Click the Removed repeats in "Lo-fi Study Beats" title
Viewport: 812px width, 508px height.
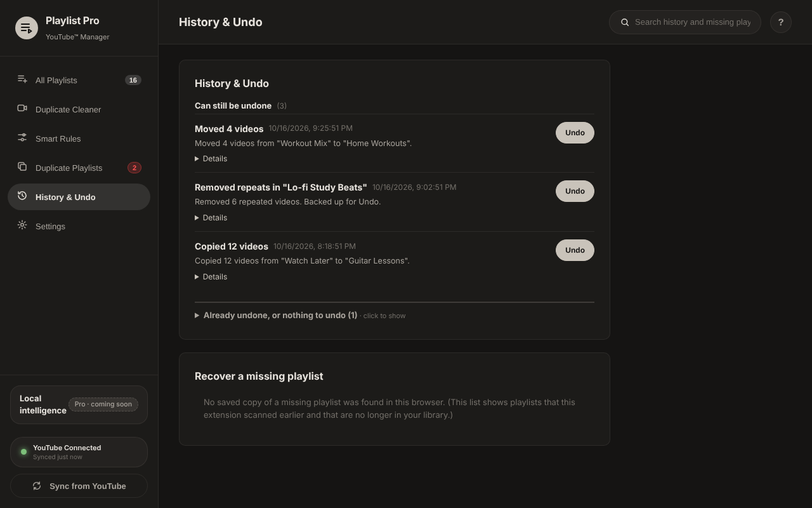(x=281, y=187)
